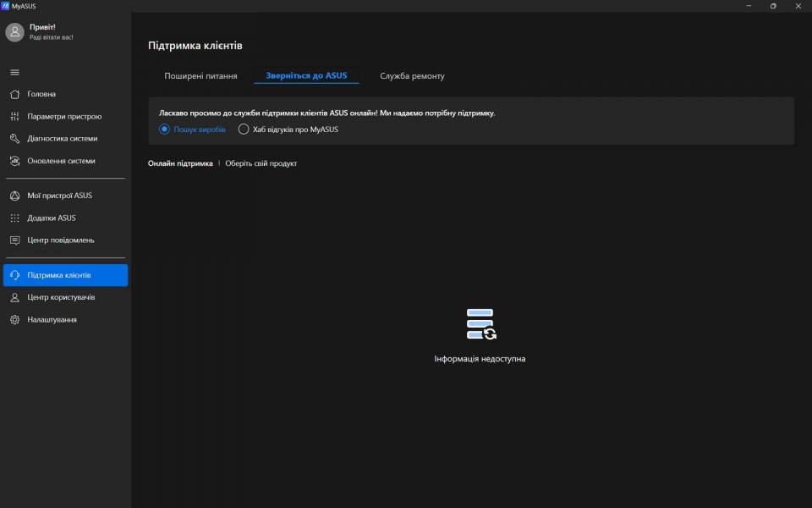
Task: Click the hamburger menu icon in sidebar
Action: click(14, 72)
